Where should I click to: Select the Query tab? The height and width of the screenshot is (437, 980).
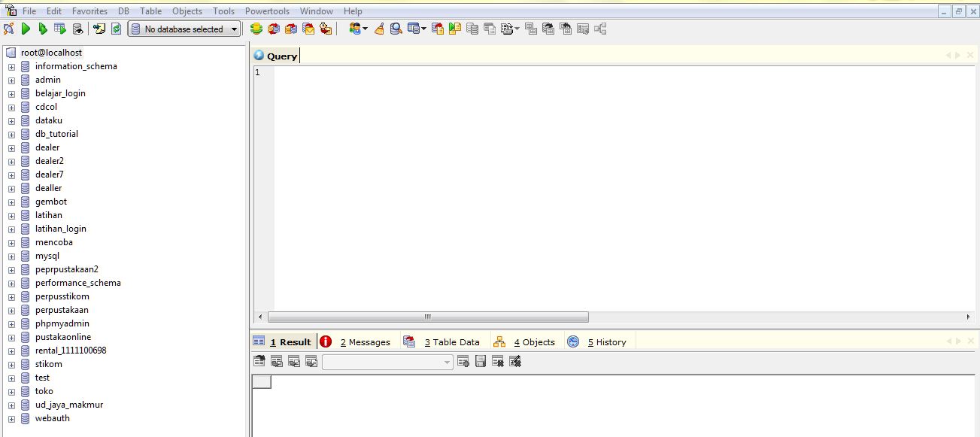pos(276,56)
